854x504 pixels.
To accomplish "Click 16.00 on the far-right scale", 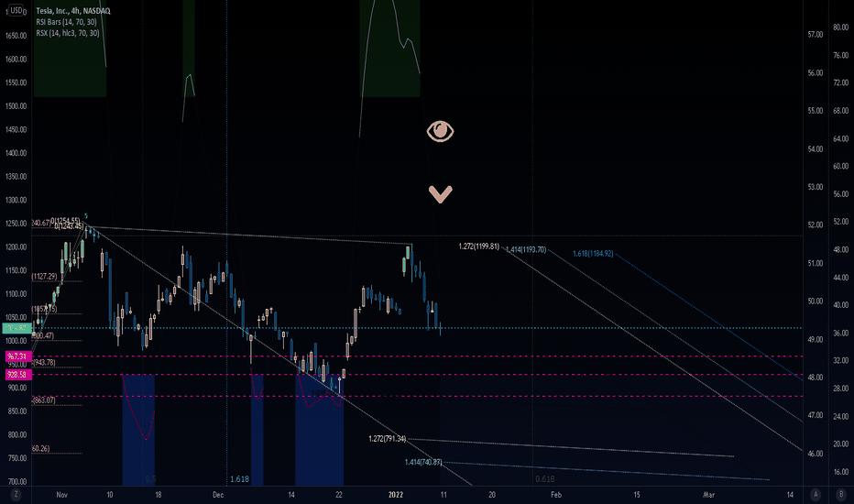I will (x=841, y=472).
